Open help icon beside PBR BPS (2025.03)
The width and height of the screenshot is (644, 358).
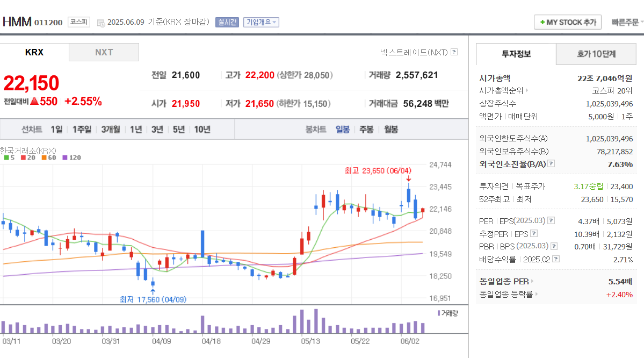pos(554,246)
